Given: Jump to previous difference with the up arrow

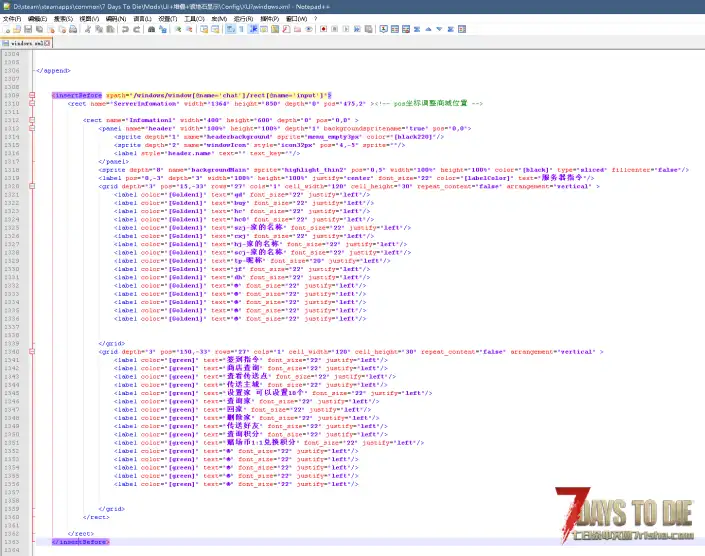Looking at the screenshot, I should (428, 29).
